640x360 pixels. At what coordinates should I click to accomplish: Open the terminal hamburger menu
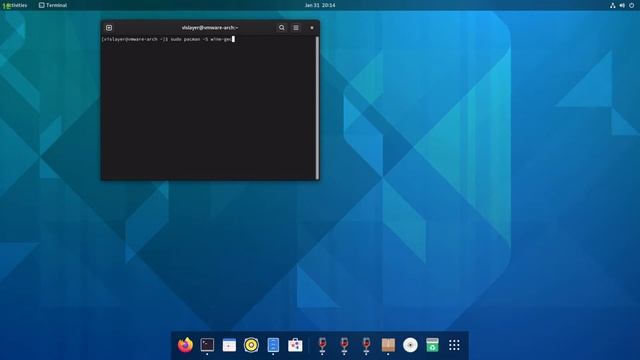(296, 28)
